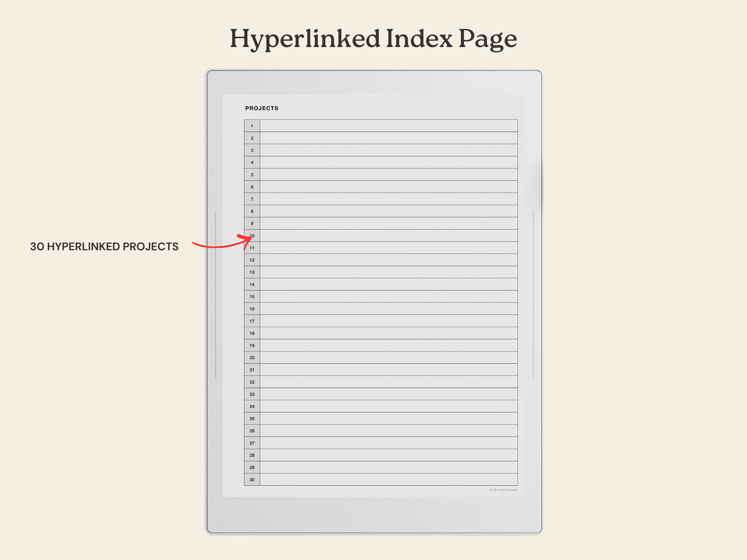
Task: Open project 15 from index
Action: pyautogui.click(x=252, y=296)
